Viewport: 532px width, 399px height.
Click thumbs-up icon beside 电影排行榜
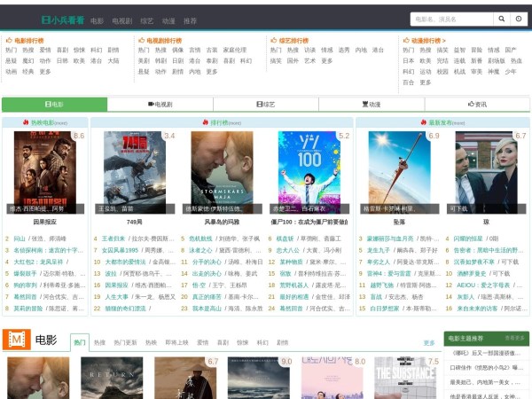(x=9, y=41)
